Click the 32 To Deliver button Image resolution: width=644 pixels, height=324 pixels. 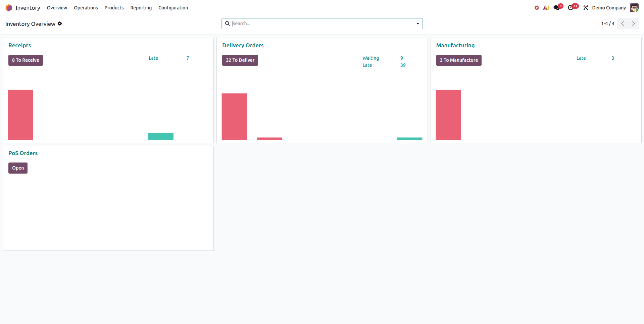pos(240,60)
